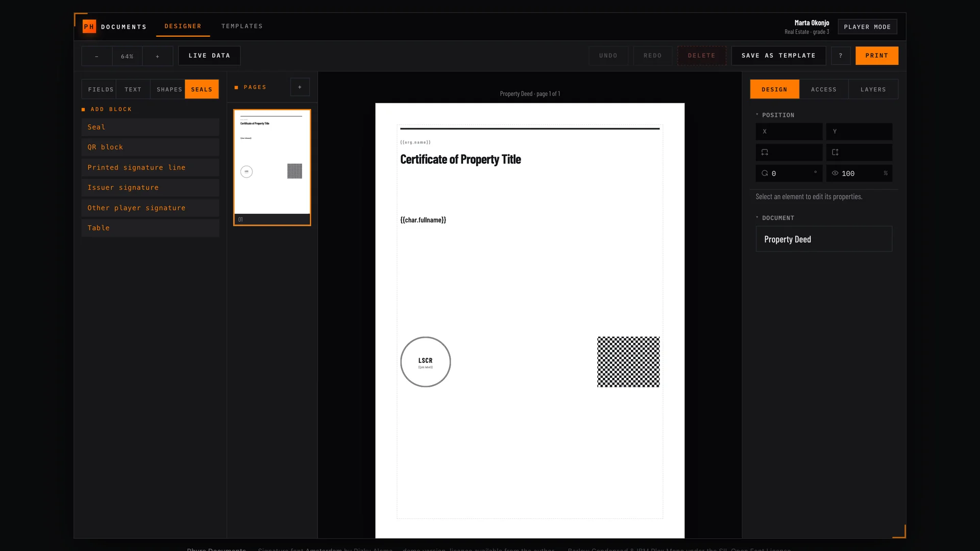
Task: Collapse the Document section
Action: pyautogui.click(x=775, y=218)
